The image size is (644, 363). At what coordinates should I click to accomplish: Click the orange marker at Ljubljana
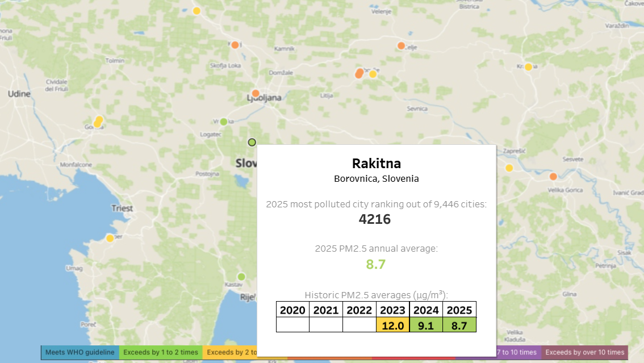(x=256, y=93)
